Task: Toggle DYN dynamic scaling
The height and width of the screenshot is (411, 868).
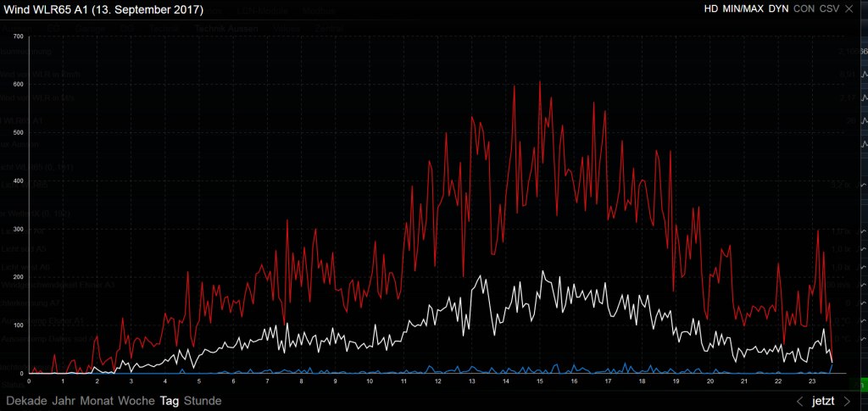Action: [x=778, y=8]
